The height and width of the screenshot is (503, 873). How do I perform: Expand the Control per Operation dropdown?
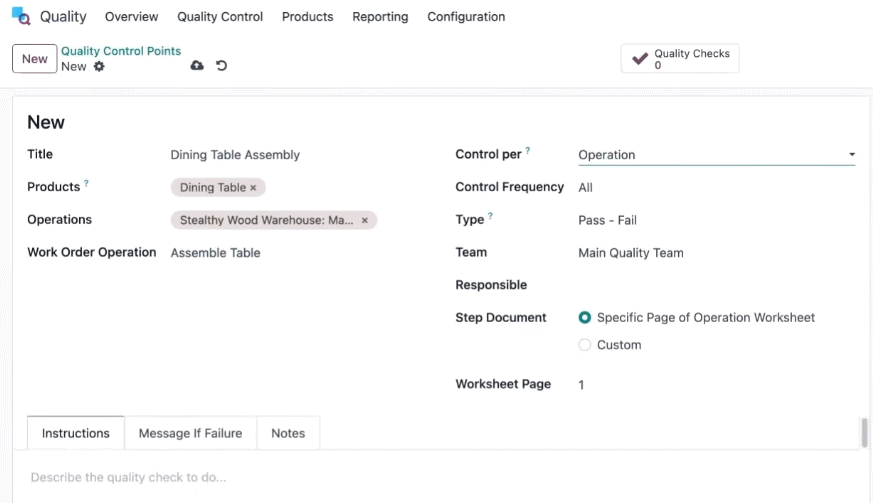pyautogui.click(x=717, y=155)
